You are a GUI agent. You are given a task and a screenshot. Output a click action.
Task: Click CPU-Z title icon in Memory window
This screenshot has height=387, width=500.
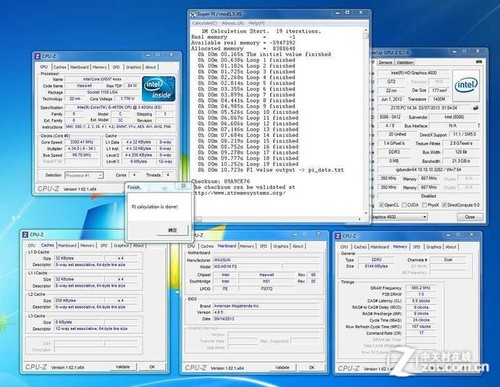pyautogui.click(x=338, y=236)
